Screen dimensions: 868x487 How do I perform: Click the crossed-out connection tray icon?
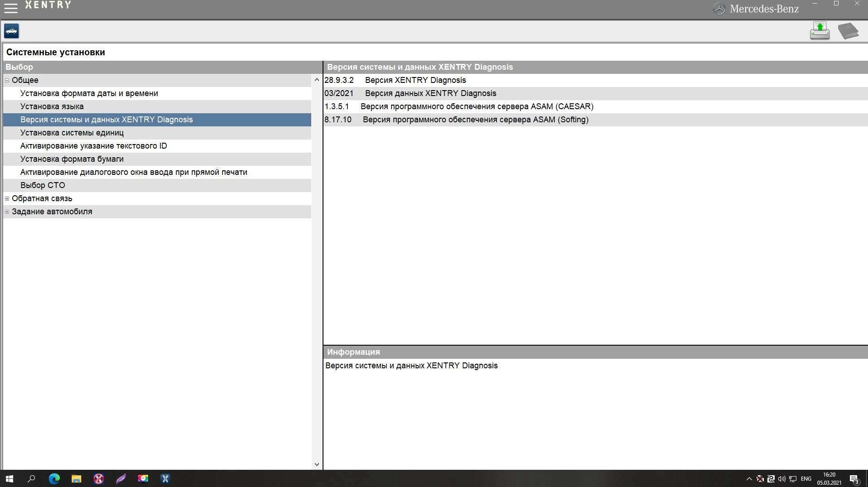click(x=760, y=479)
